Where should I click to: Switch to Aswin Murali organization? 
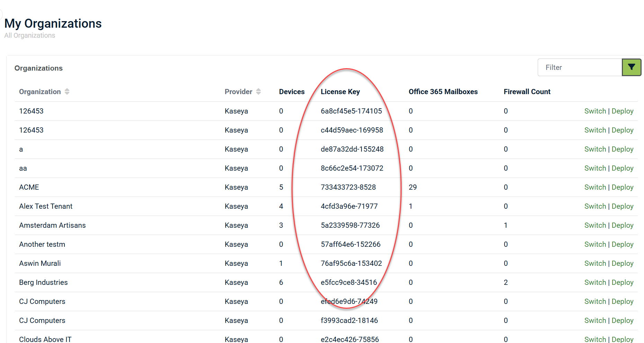[x=595, y=263]
